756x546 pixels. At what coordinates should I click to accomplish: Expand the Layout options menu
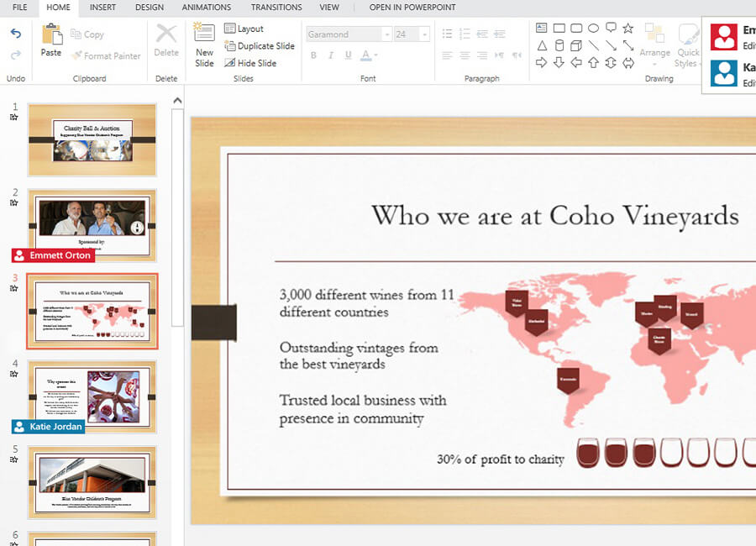[244, 29]
